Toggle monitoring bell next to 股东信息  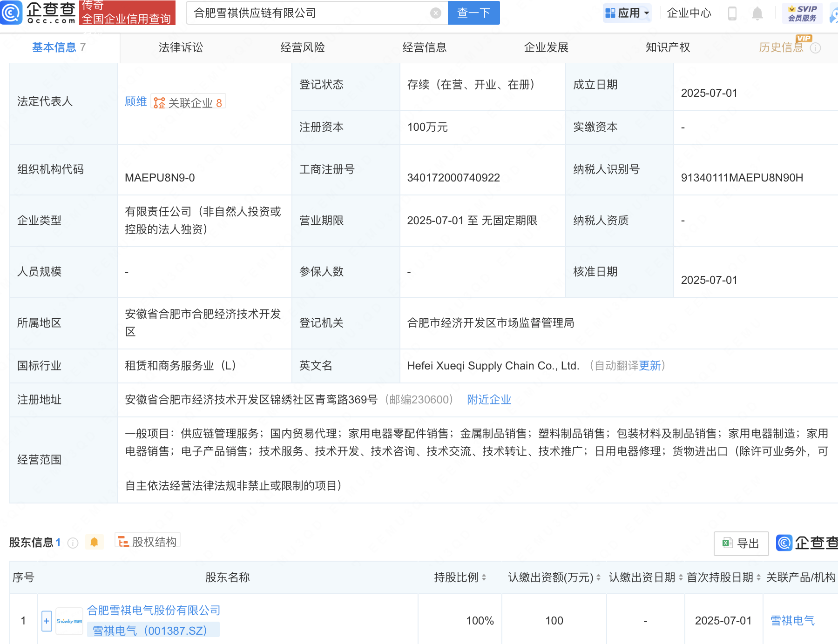(95, 542)
